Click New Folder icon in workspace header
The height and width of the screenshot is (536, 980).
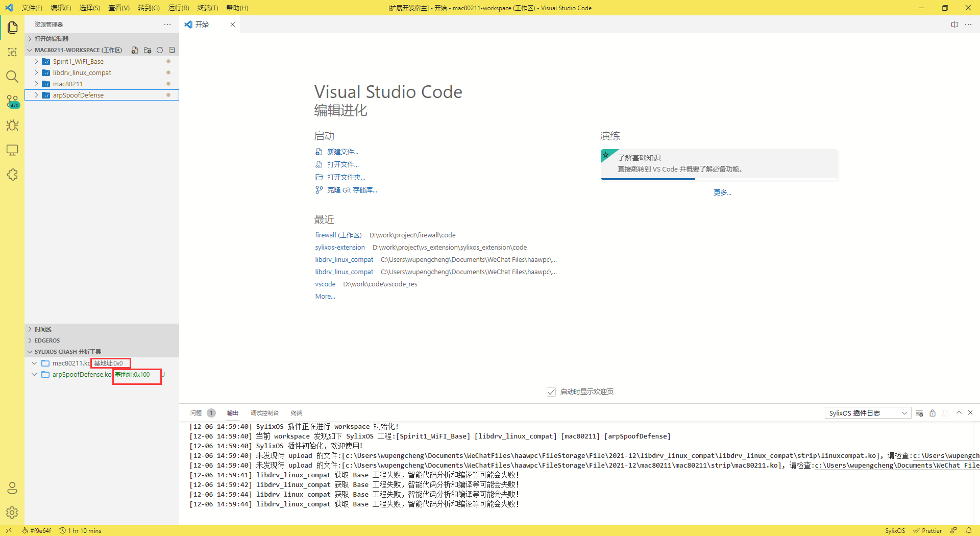[148, 50]
